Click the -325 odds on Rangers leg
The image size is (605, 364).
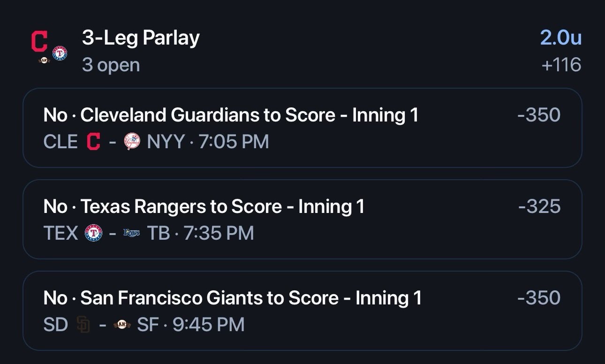pos(539,206)
